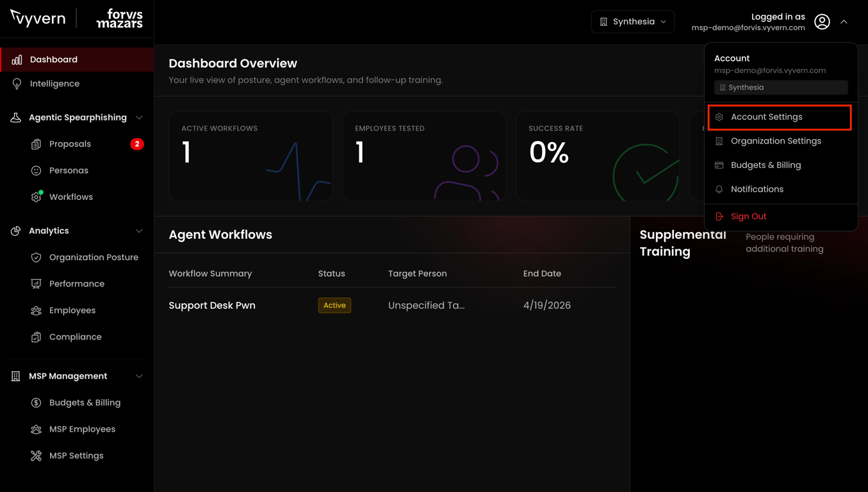Viewport: 868px width, 492px height.
Task: Click the Workflows gear icon
Action: click(x=36, y=197)
